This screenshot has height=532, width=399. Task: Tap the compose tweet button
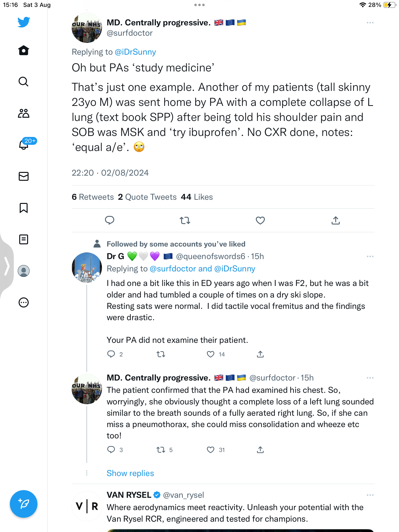(24, 504)
